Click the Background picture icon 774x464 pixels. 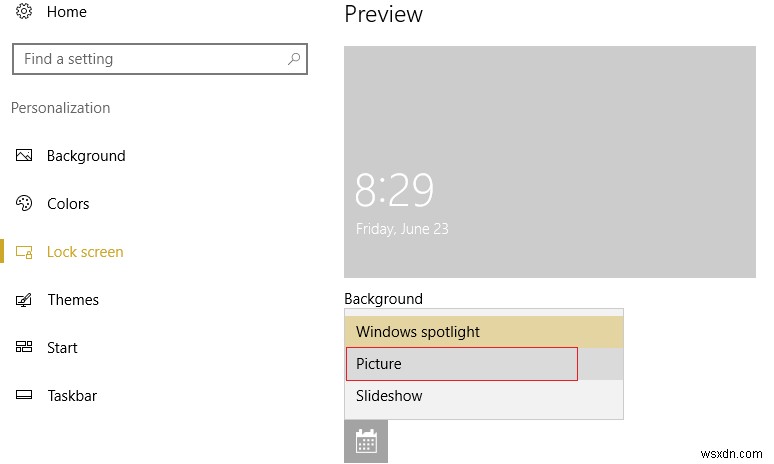tap(25, 156)
